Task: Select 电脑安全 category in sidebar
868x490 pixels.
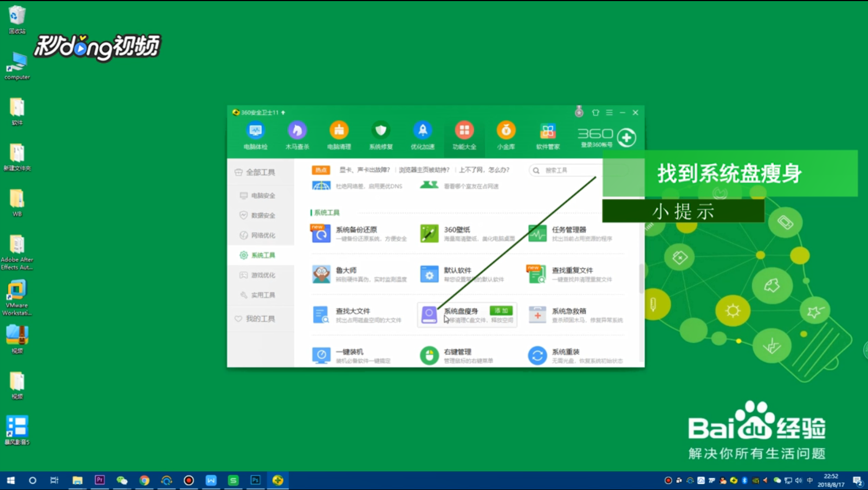Action: [x=261, y=195]
